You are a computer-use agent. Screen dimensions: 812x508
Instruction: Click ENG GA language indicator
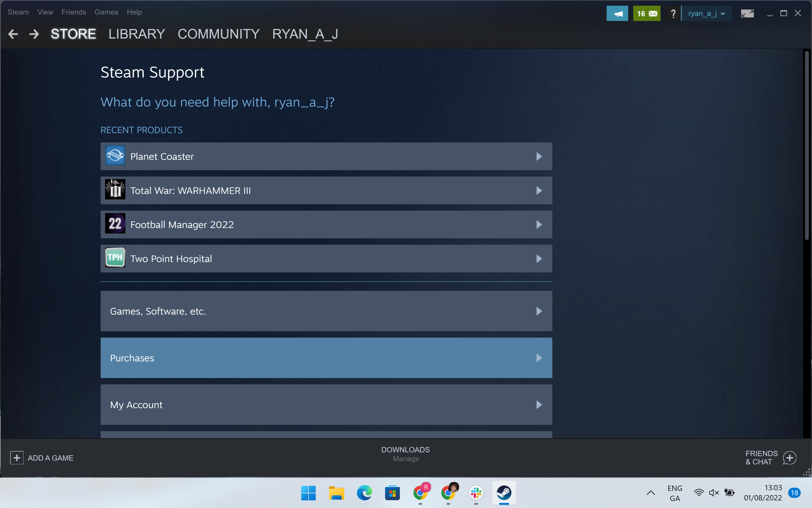(675, 493)
